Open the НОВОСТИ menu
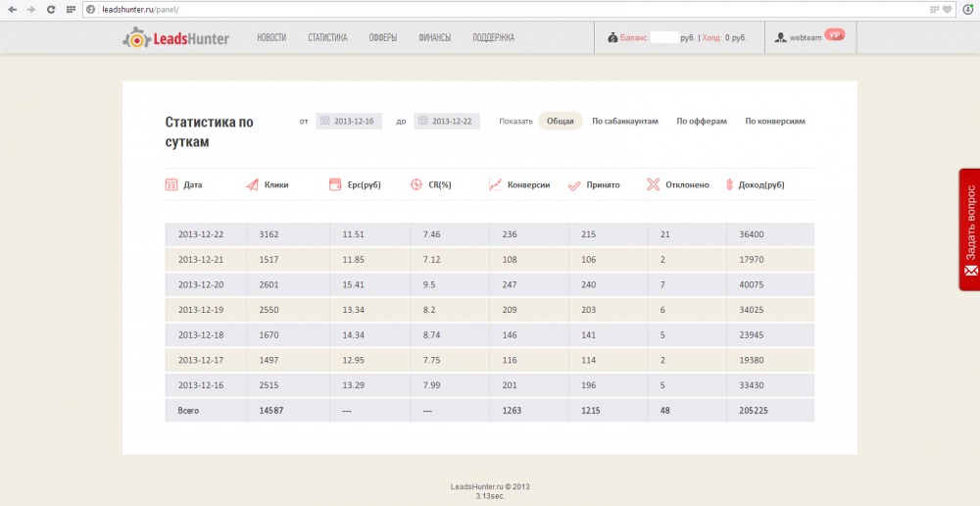980x506 pixels. (271, 37)
